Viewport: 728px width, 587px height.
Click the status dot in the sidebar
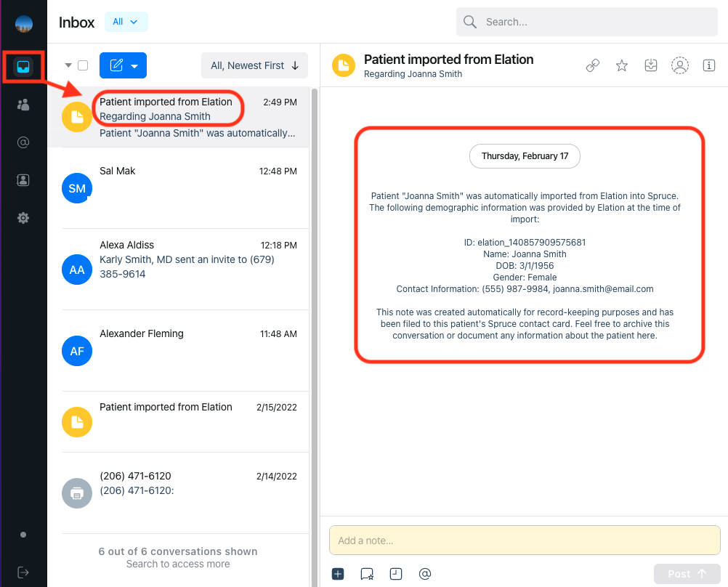pos(23,535)
